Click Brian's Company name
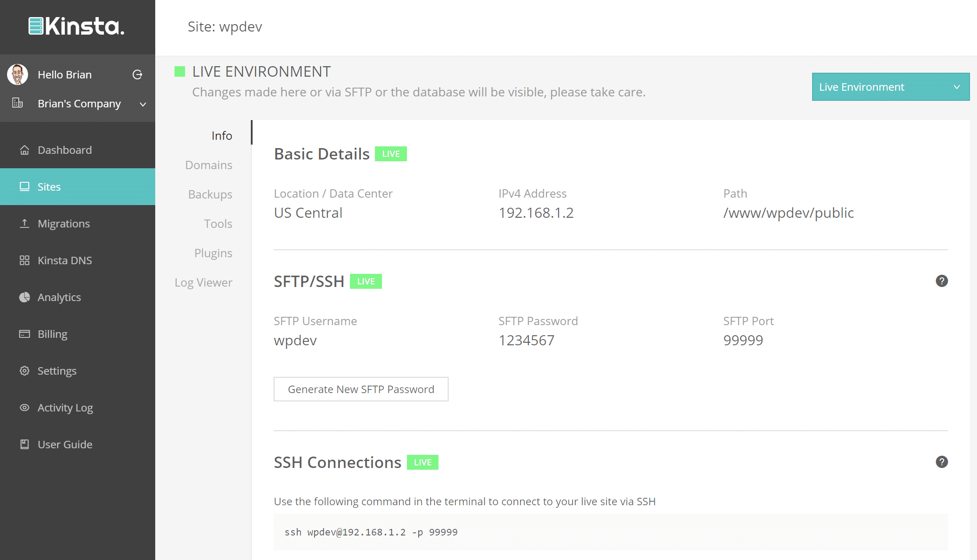977x560 pixels. pyautogui.click(x=79, y=104)
